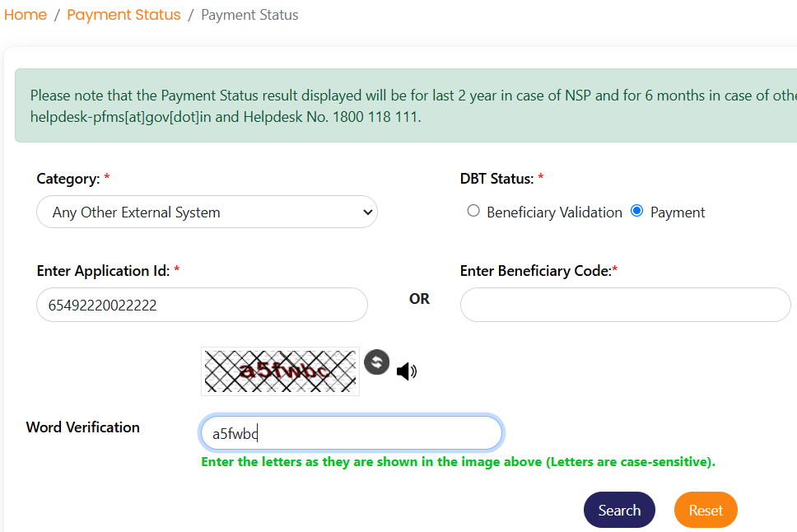797x532 pixels.
Task: Click the captcha image
Action: pyautogui.click(x=280, y=371)
